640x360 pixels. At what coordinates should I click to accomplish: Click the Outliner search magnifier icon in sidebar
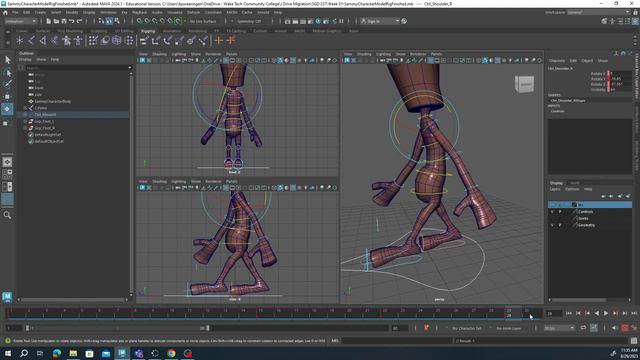7,215
